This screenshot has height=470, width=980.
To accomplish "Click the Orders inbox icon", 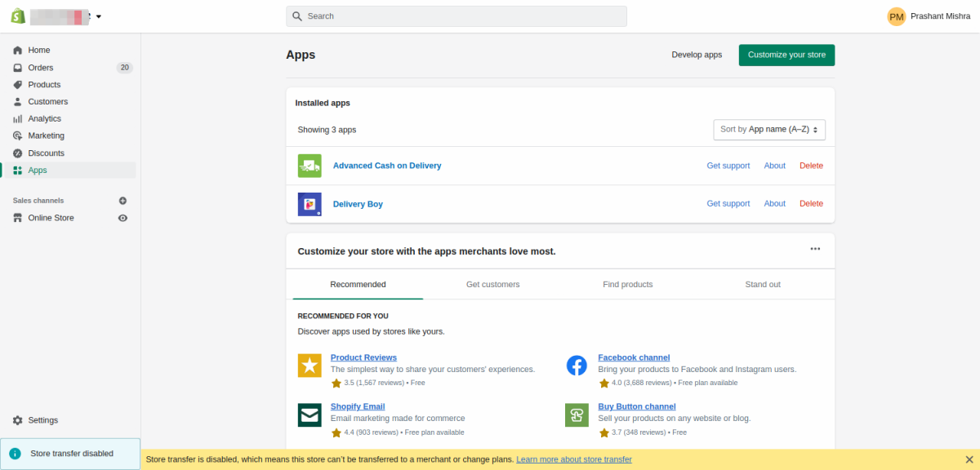I will [18, 68].
